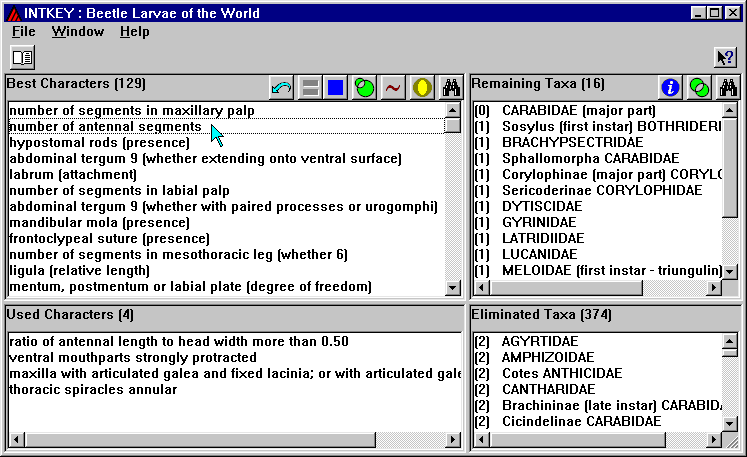Click the yellow oval icon in Best Characters
The width and height of the screenshot is (747, 457).
422,88
